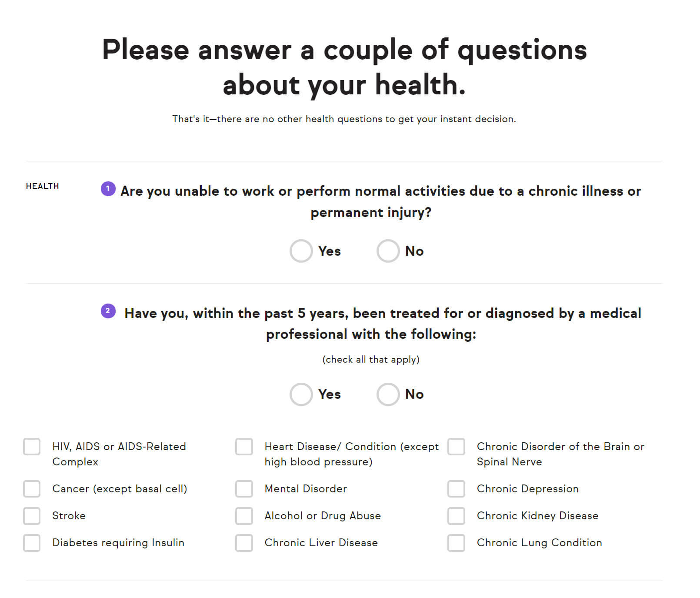Click the purple number 2 question badge

pos(108,311)
